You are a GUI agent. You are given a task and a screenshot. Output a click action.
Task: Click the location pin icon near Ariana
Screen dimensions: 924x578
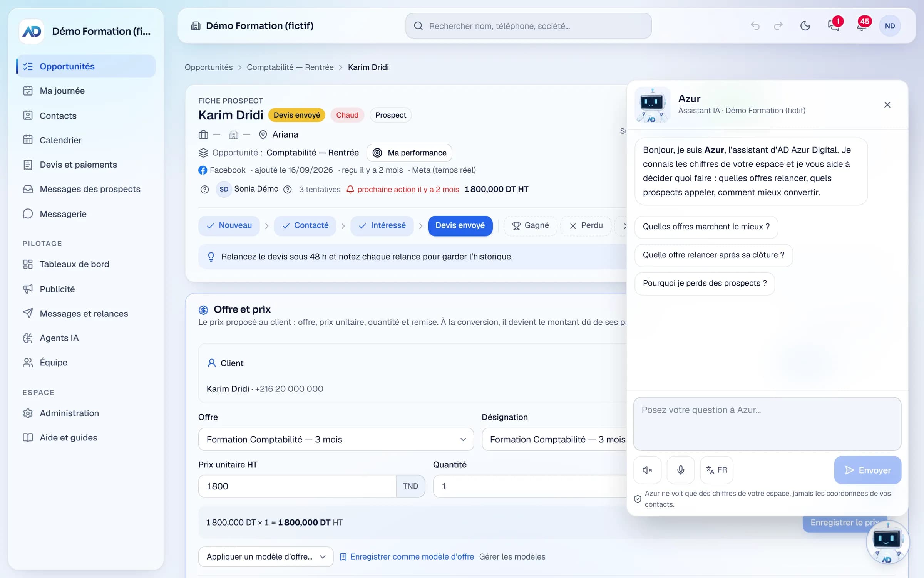pyautogui.click(x=263, y=134)
